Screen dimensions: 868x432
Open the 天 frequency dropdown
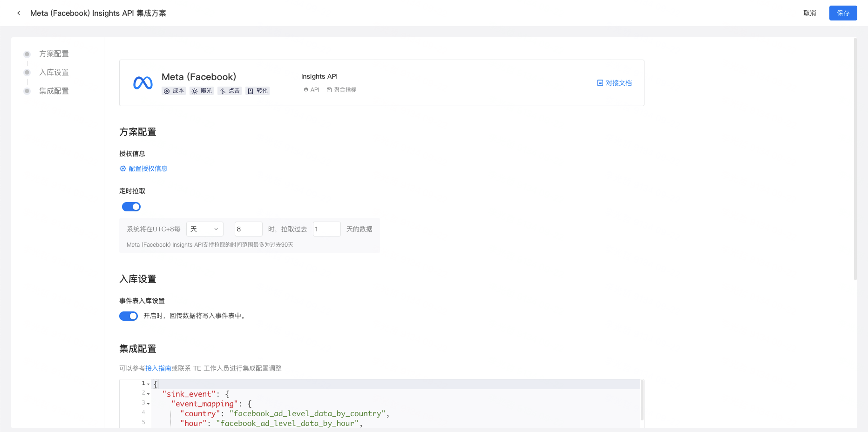tap(205, 229)
